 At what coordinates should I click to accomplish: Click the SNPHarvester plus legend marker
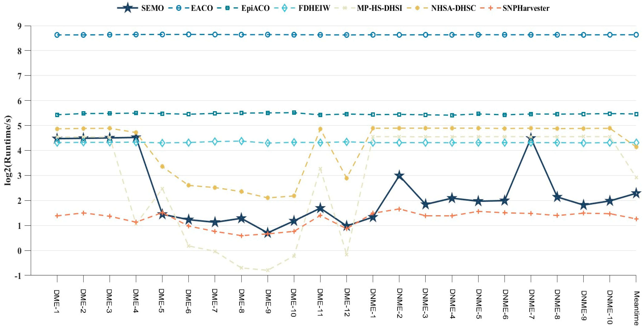coord(491,8)
